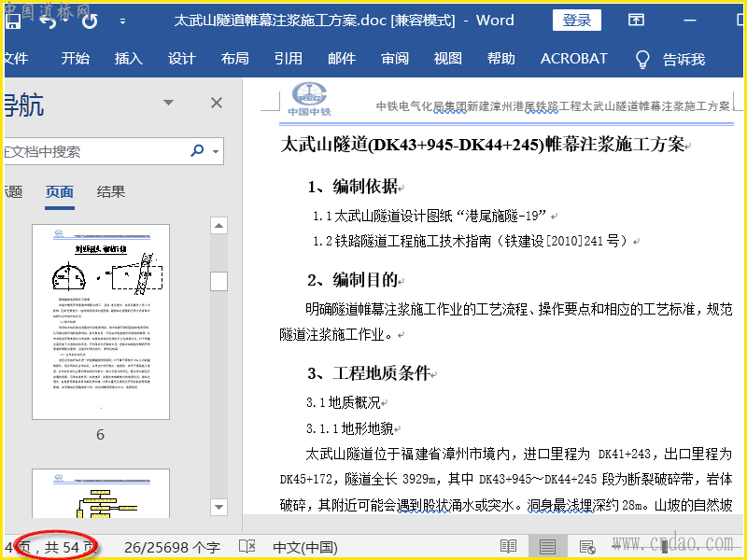Switch to Web Layout view icon
This screenshot has width=747, height=560.
(x=587, y=547)
